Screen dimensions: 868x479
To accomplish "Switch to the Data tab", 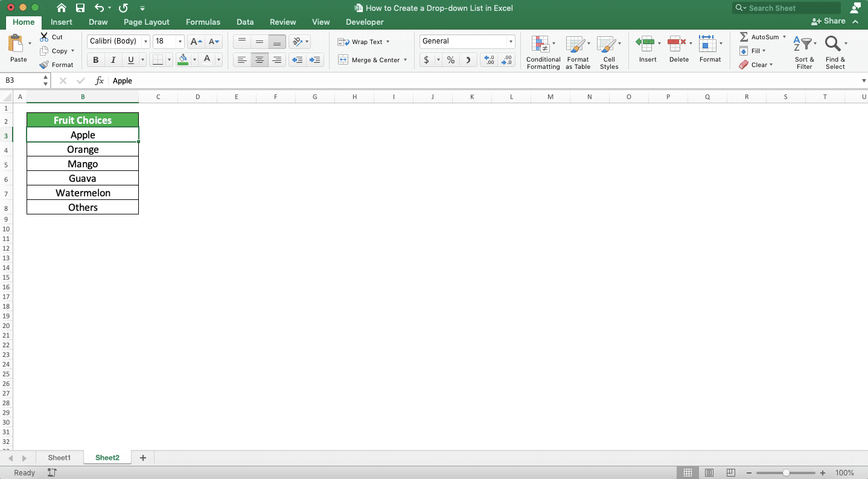I will (x=245, y=22).
